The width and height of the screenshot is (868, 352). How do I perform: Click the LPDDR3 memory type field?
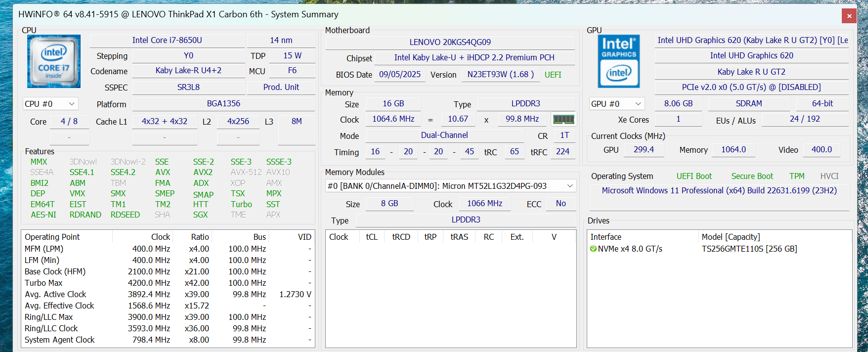tap(526, 104)
